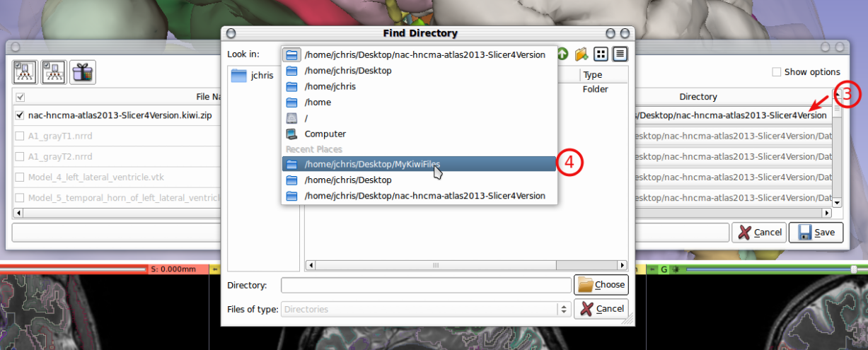Click the Choose button

click(x=601, y=285)
